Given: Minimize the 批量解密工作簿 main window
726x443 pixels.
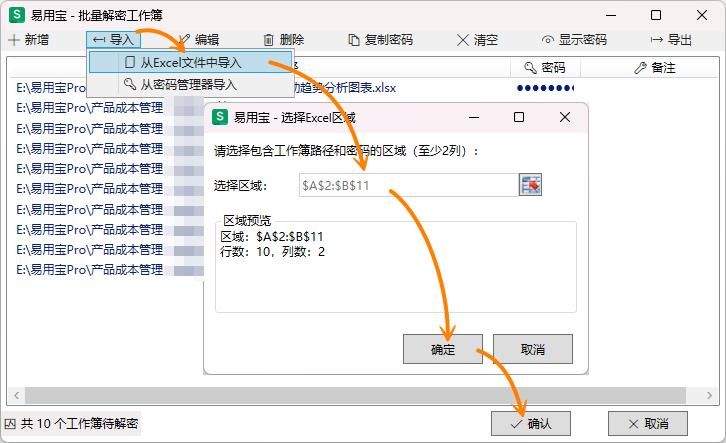Looking at the screenshot, I should pos(611,15).
